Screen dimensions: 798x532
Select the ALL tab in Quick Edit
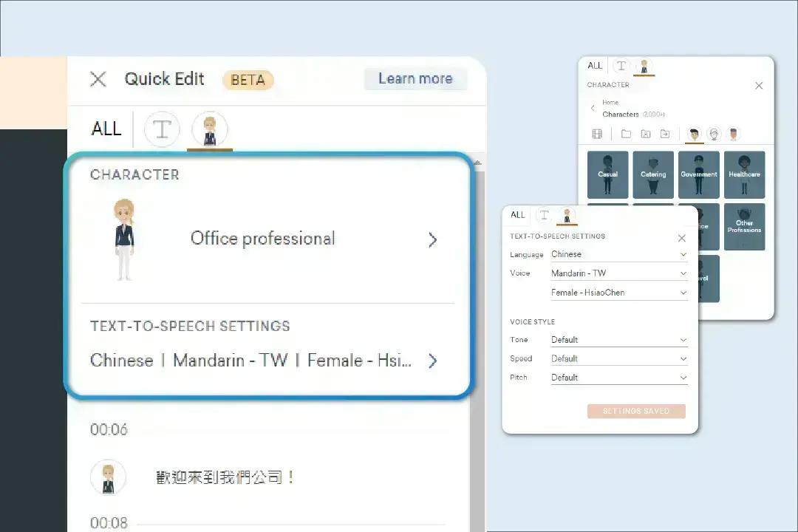pyautogui.click(x=106, y=129)
